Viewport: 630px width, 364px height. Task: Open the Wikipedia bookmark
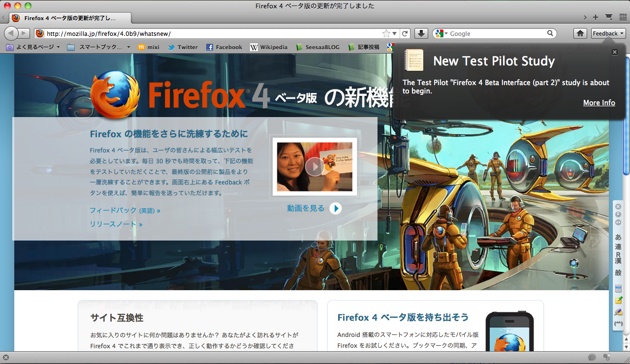click(x=269, y=47)
